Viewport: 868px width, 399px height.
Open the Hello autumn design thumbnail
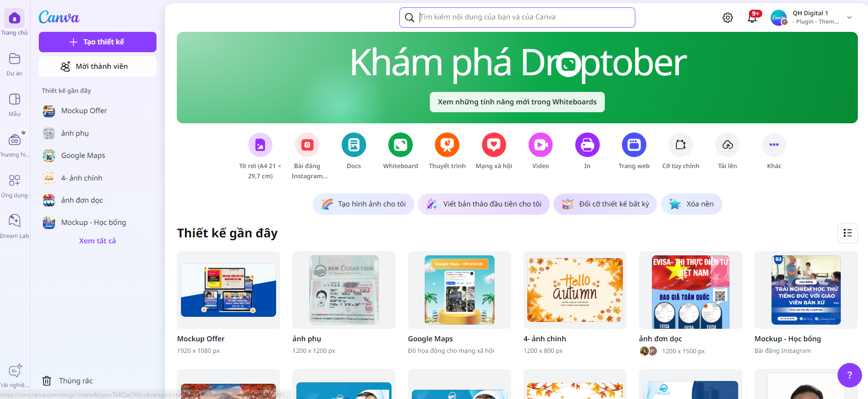click(x=575, y=290)
